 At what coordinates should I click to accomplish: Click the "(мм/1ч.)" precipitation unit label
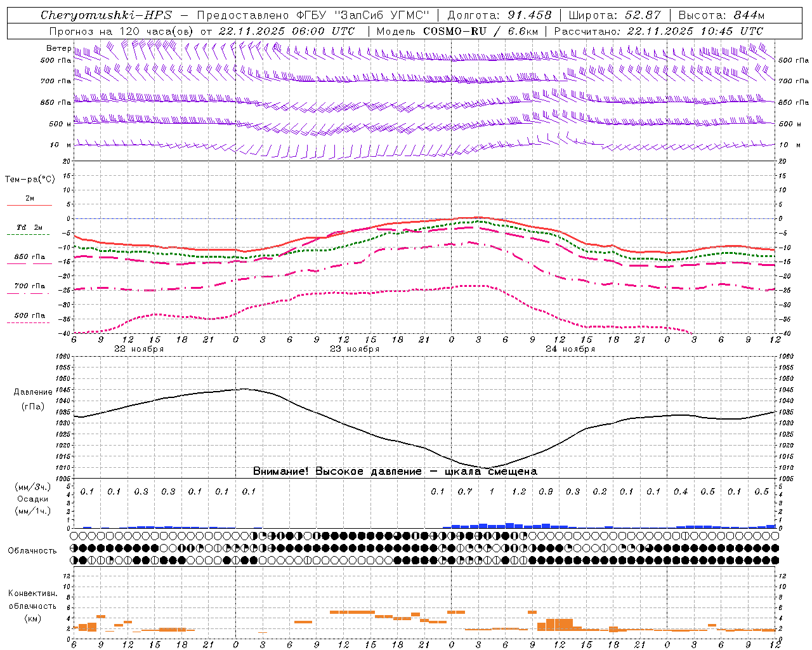click(x=33, y=511)
